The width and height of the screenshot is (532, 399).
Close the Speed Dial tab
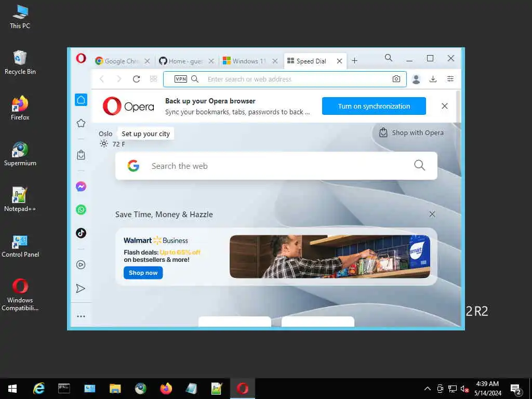point(339,61)
